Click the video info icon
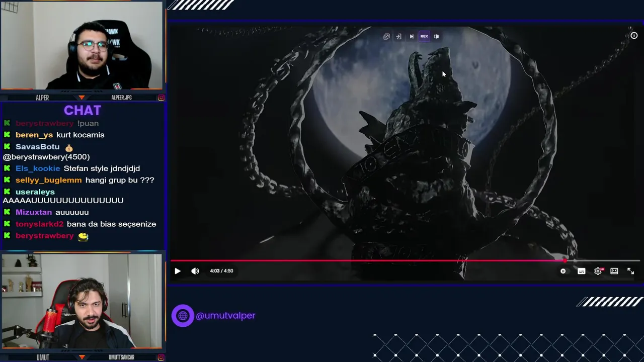The image size is (644, 362). point(634,36)
